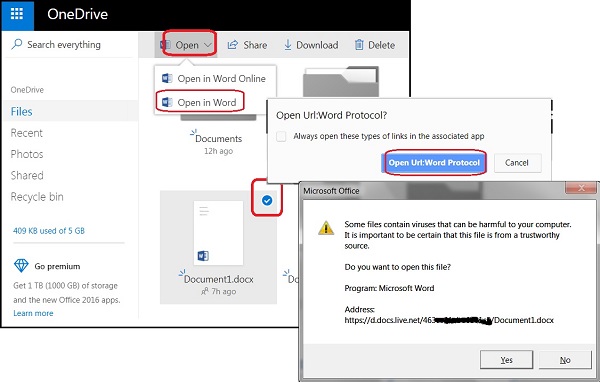Click the OneDrive sidebar heading

[x=27, y=90]
